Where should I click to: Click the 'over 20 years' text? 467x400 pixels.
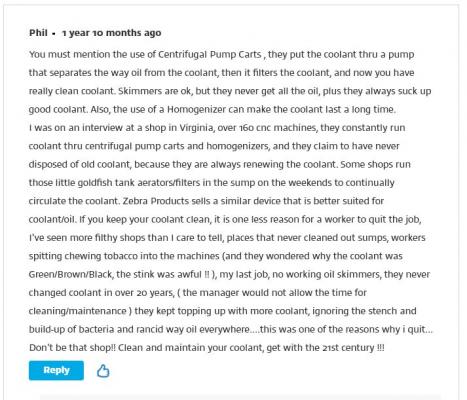point(144,293)
